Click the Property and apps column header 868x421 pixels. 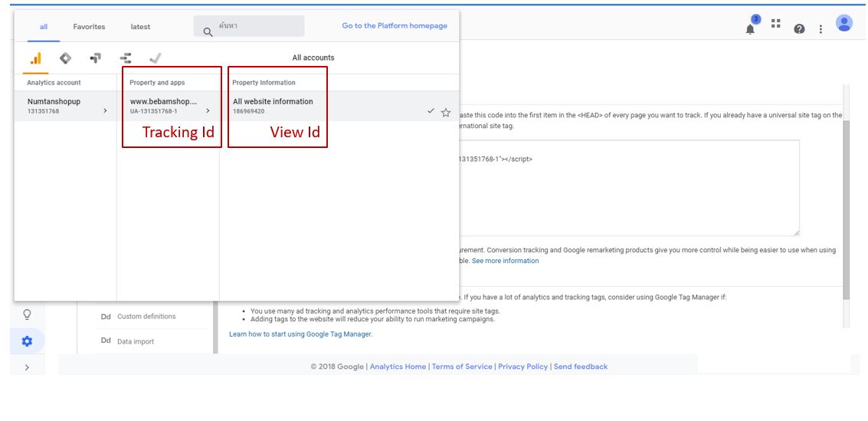157,83
